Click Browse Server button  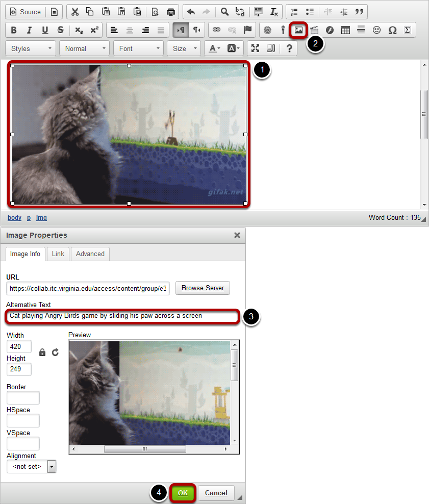click(203, 288)
